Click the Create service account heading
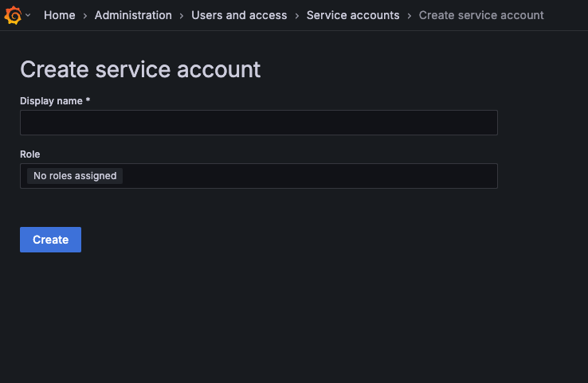This screenshot has width=588, height=383. point(140,70)
